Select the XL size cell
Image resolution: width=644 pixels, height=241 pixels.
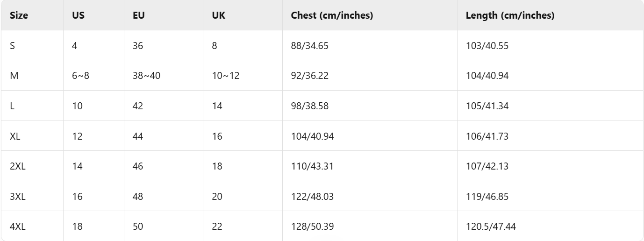click(x=14, y=136)
